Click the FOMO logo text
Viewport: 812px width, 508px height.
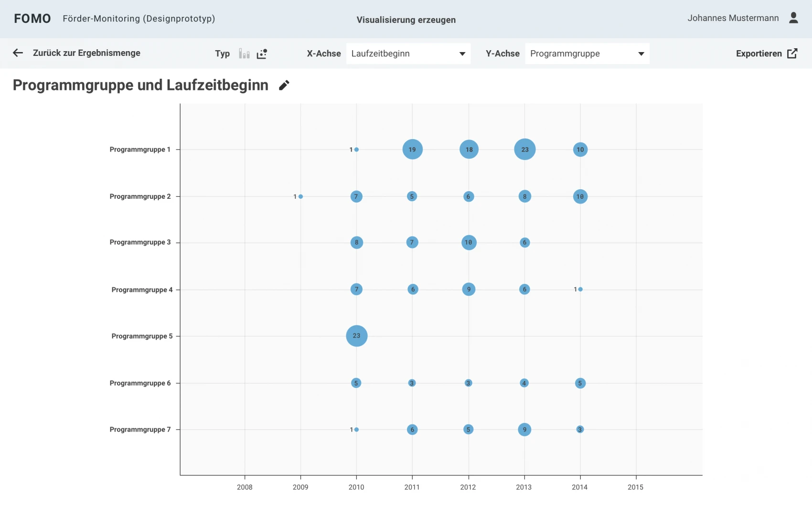(x=32, y=19)
